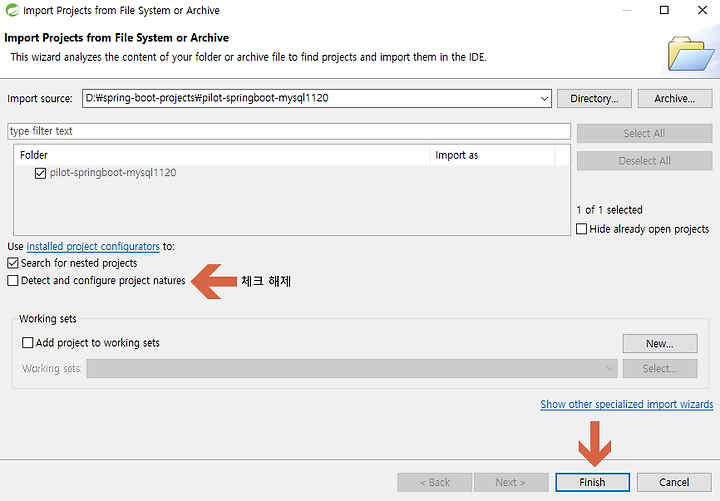Image resolution: width=720 pixels, height=501 pixels.
Task: Click the Select... working sets button
Action: pos(660,368)
